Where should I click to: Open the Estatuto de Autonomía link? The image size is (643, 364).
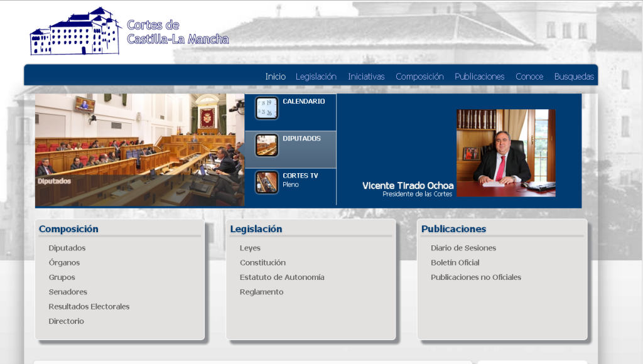click(x=282, y=277)
